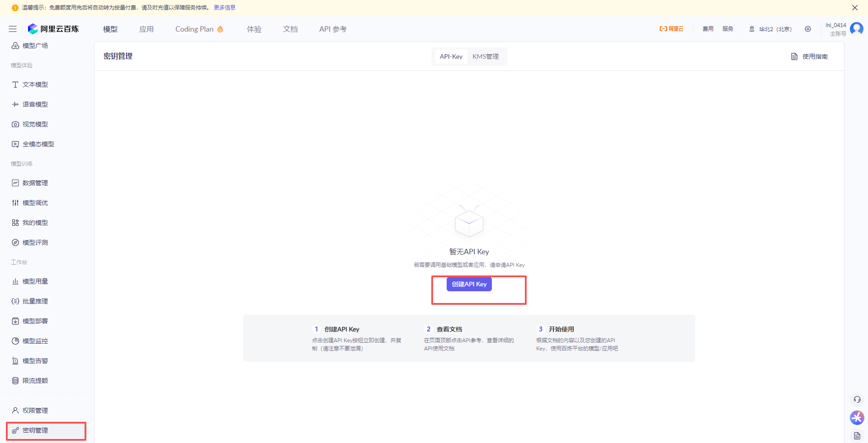Image resolution: width=868 pixels, height=443 pixels.
Task: Switch to the 应用 top navigation tab
Action: pos(146,29)
